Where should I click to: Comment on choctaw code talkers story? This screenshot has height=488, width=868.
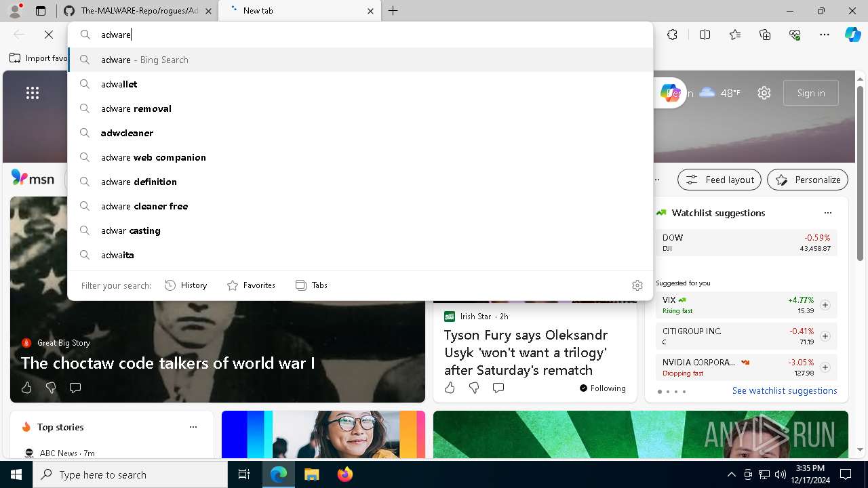pyautogui.click(x=75, y=388)
